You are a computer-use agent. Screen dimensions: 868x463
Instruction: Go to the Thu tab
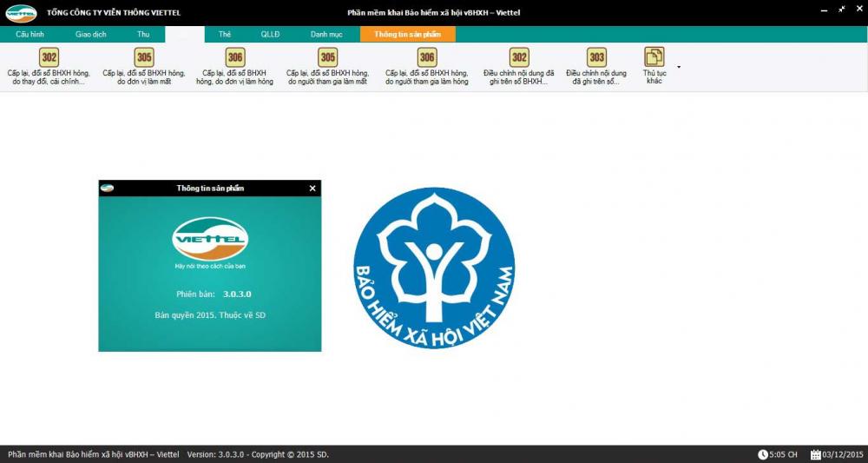[x=143, y=34]
